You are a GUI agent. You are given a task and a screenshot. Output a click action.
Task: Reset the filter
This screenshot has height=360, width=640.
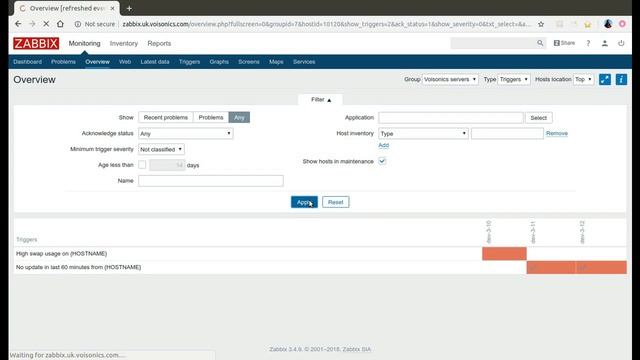336,202
